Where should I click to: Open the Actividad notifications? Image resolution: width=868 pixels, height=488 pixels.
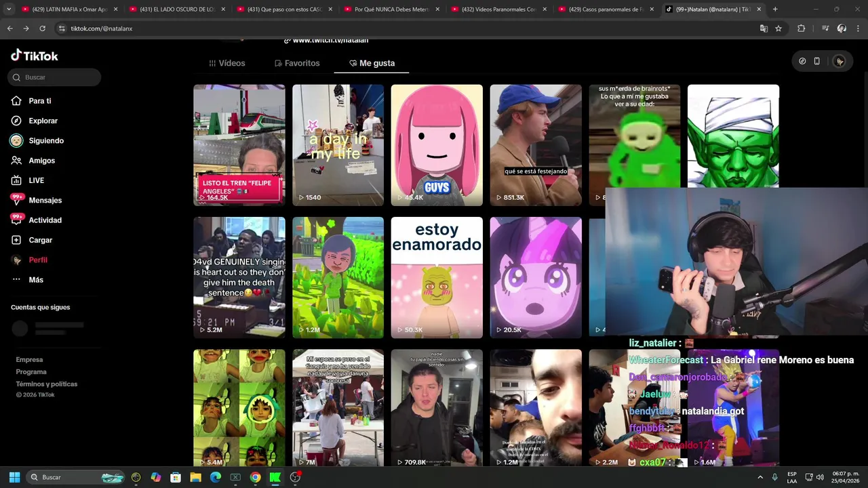coord(45,220)
